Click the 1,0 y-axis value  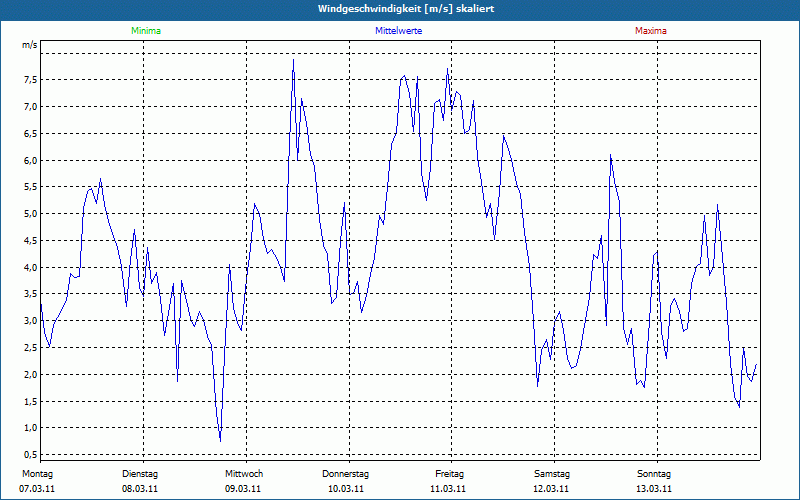pyautogui.click(x=30, y=428)
